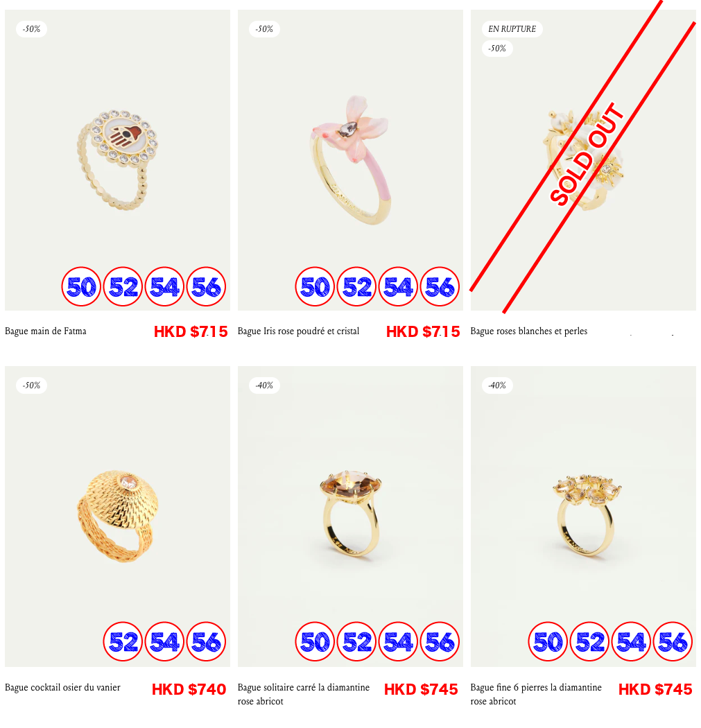Open the Bague cocktail osier du vanier title link

[62, 688]
